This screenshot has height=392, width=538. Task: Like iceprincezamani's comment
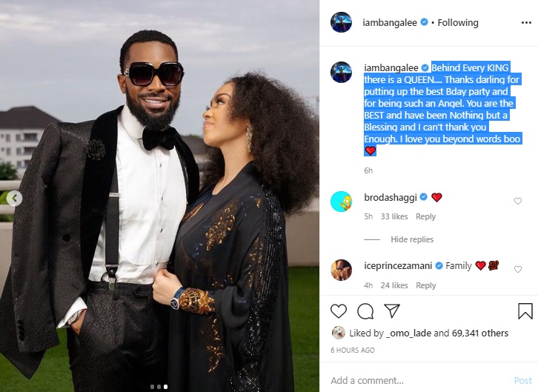tap(517, 270)
